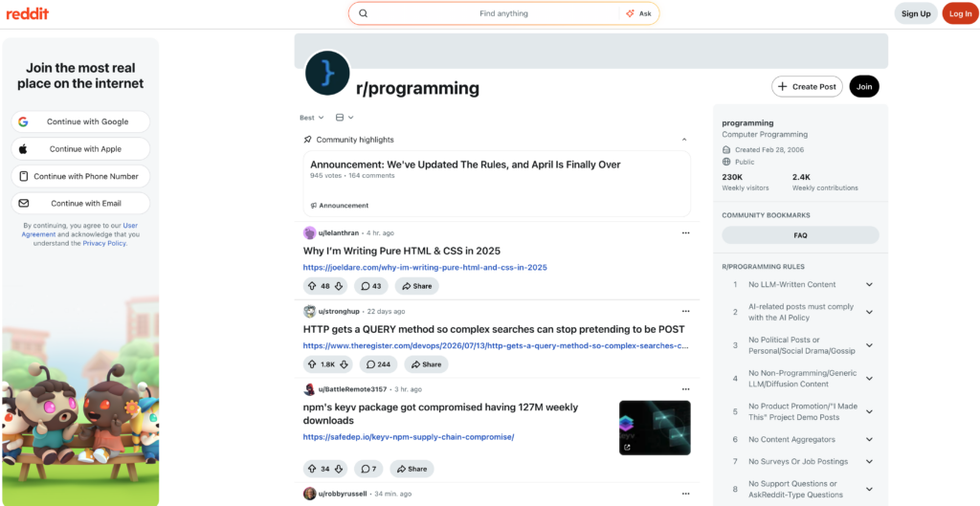Open the card view layout dropdown
Screen dimensions: 980x506
(x=345, y=118)
